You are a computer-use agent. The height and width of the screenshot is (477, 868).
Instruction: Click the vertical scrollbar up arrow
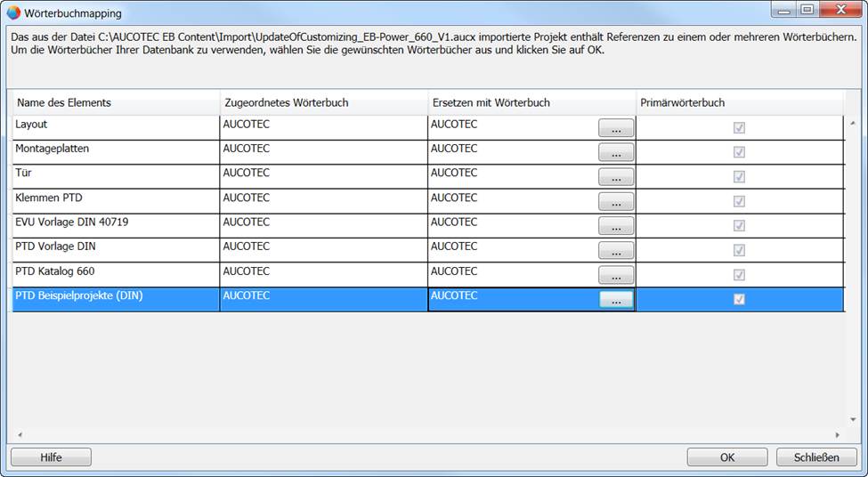pyautogui.click(x=852, y=123)
